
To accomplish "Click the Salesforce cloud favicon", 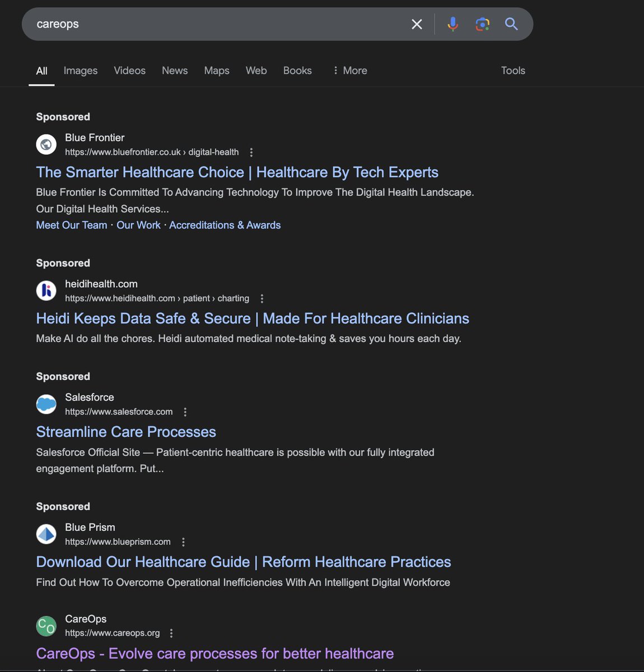I will tap(46, 404).
